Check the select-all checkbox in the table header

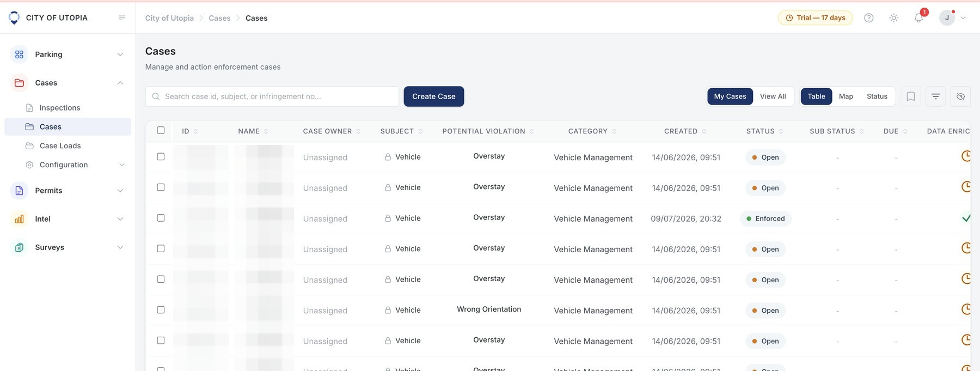tap(161, 130)
